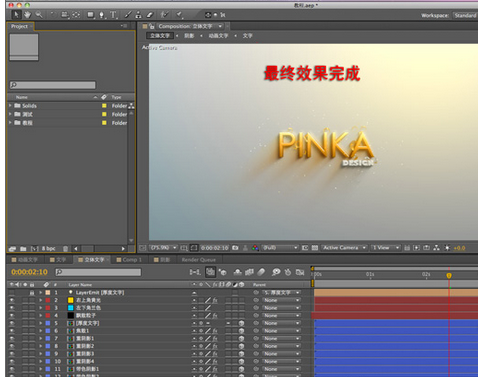Open the Active Camera view dropdown

tap(344, 248)
